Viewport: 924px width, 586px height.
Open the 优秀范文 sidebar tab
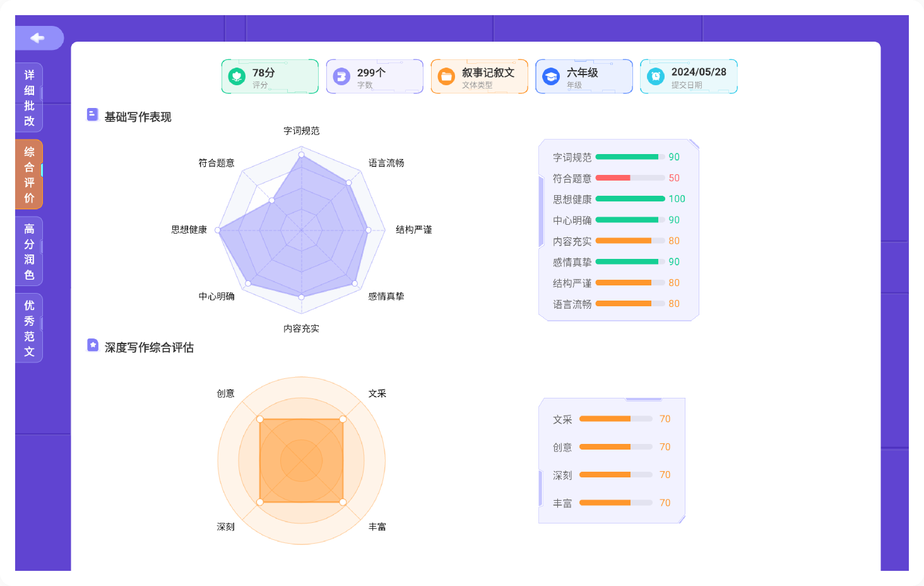click(x=29, y=328)
